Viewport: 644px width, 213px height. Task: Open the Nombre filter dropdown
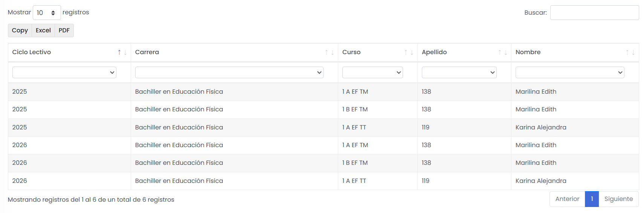click(x=570, y=72)
